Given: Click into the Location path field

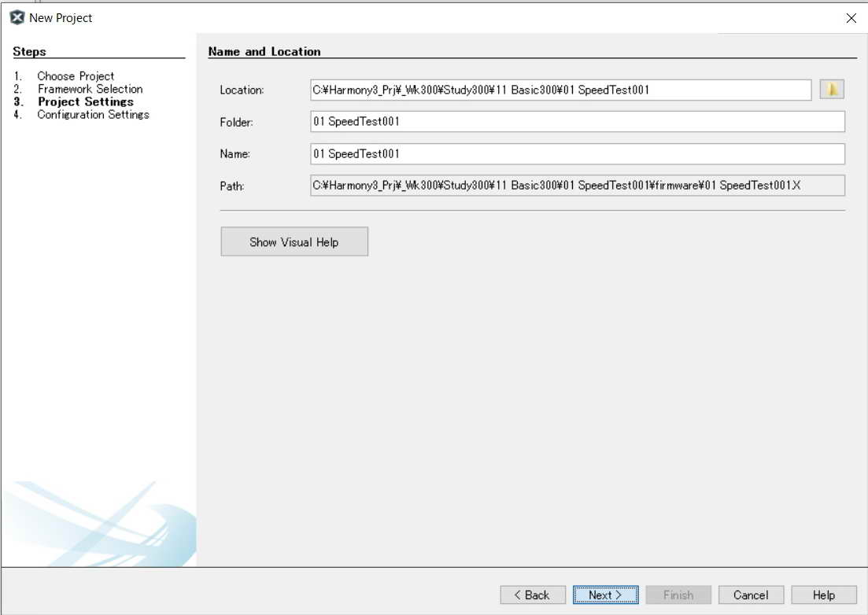Looking at the screenshot, I should pyautogui.click(x=560, y=90).
